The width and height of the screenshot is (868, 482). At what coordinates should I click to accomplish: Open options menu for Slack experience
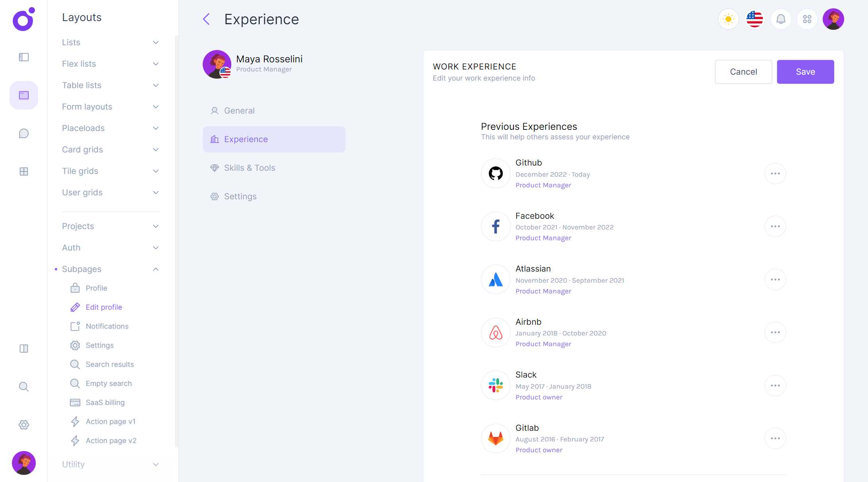click(x=775, y=386)
